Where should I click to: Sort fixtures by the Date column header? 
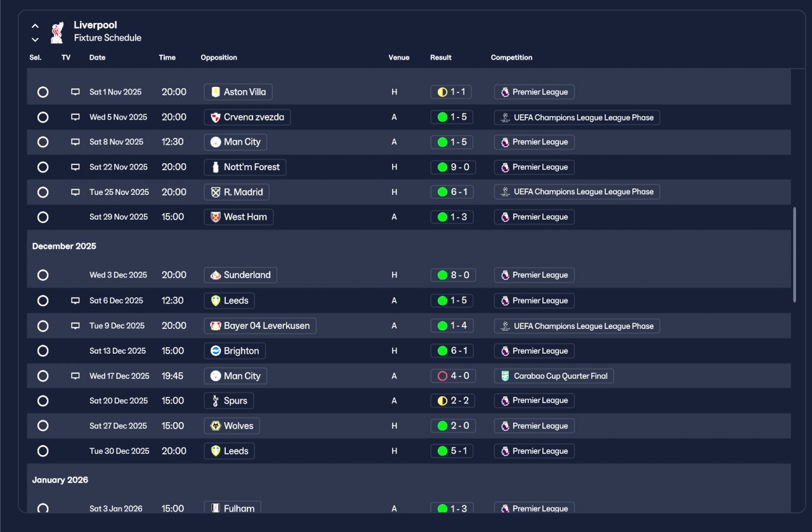click(98, 58)
